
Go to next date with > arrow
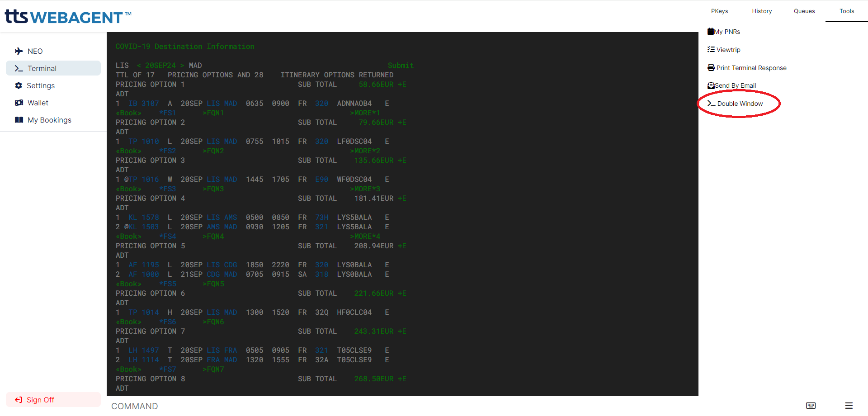(x=182, y=66)
